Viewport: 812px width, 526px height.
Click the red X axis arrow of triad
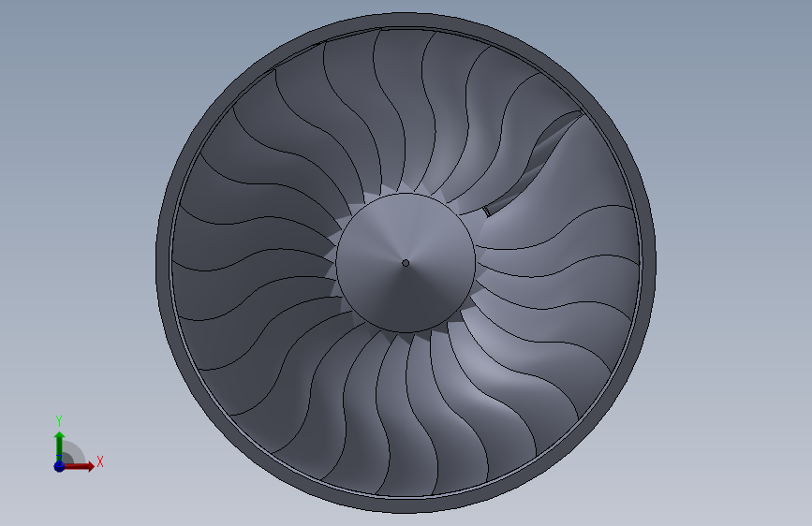[80, 466]
